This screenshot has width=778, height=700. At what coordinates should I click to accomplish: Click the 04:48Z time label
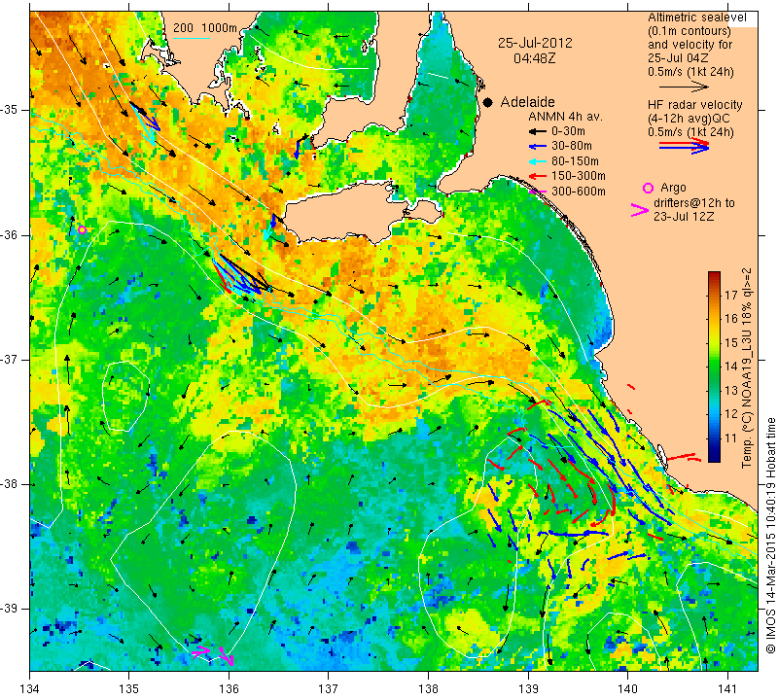pos(534,58)
